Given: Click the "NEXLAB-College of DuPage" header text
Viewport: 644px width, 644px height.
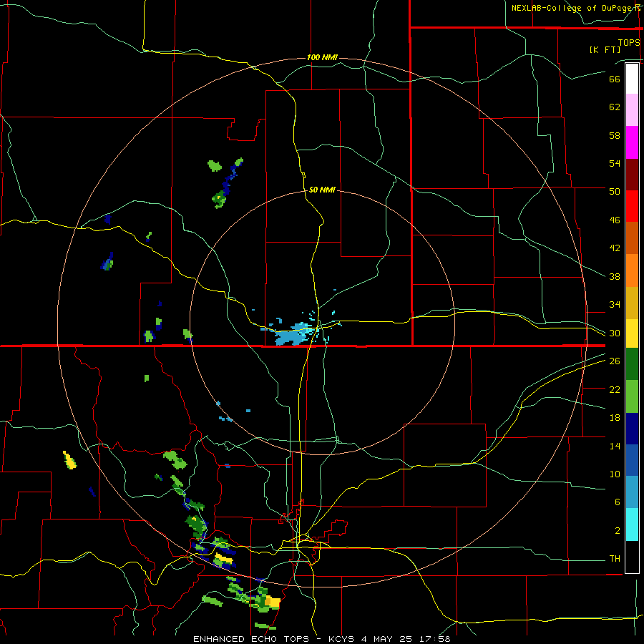Looking at the screenshot, I should click(x=571, y=8).
